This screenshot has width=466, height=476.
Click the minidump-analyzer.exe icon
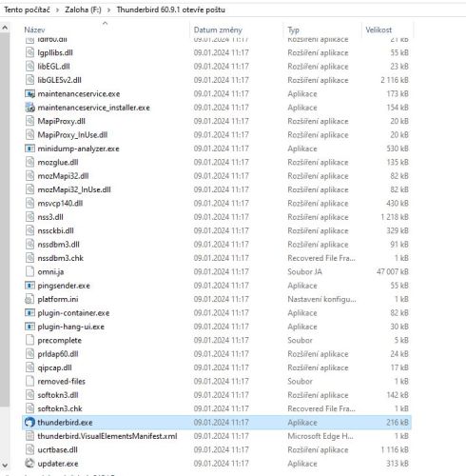29,149
